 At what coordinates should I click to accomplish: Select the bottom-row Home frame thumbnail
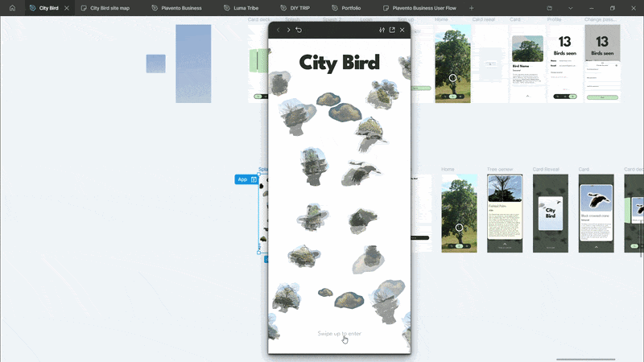(x=459, y=213)
